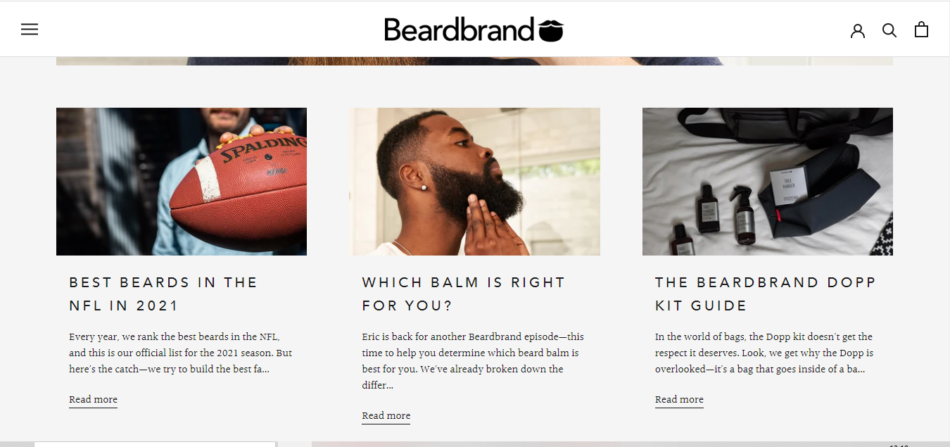
Task: Click the balm article excerpt about Eric
Action: coord(473,361)
